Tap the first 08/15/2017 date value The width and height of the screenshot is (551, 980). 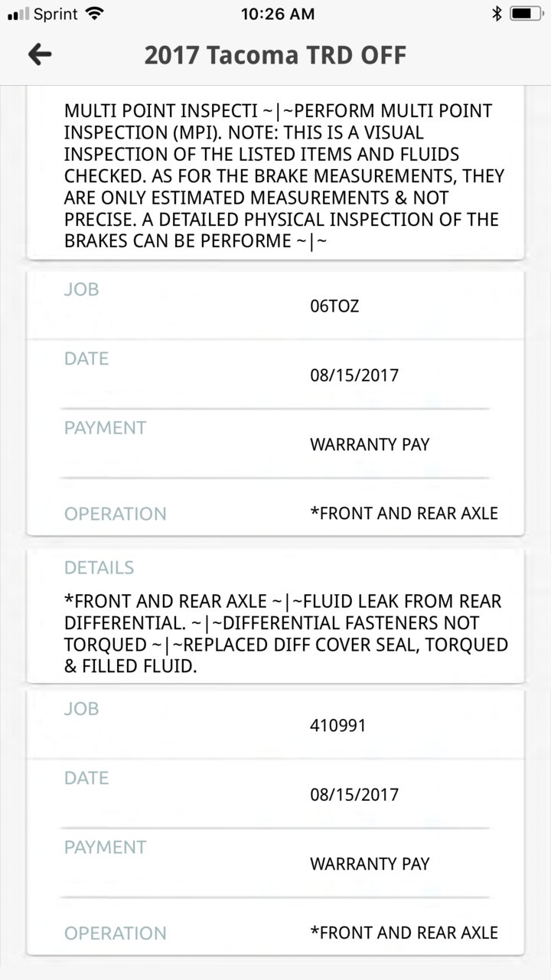coord(354,376)
